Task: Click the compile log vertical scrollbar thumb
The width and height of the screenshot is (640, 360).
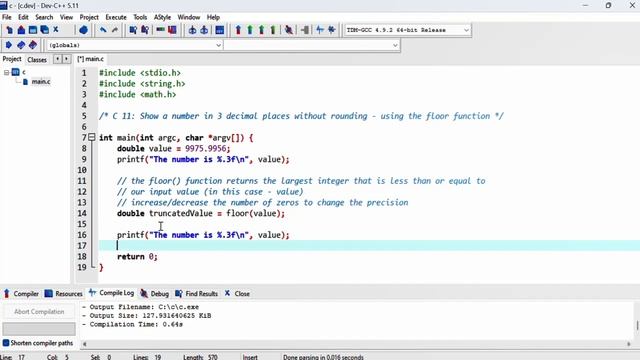Action: [x=637, y=325]
